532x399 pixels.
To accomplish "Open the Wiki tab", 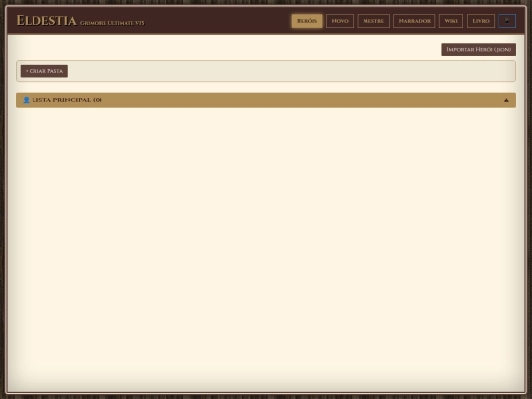I will (451, 21).
